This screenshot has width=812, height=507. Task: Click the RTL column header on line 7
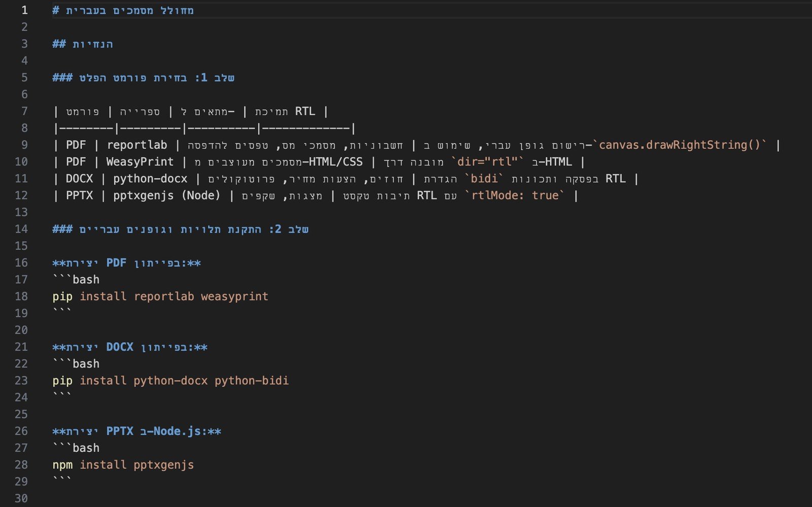point(305,111)
